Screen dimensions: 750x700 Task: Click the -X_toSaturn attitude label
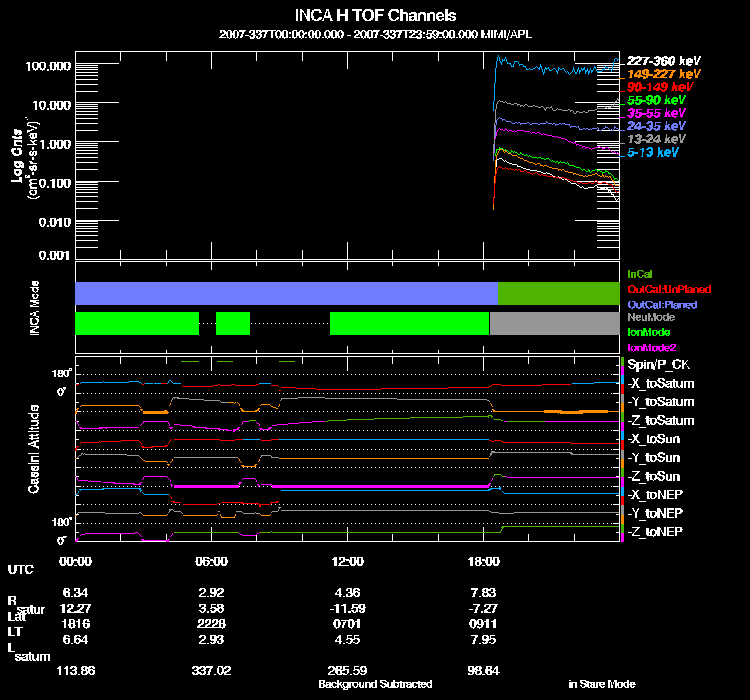pos(661,384)
